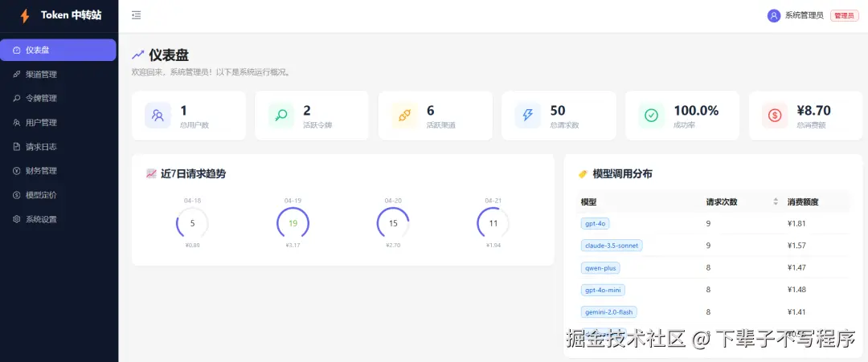Click the 04-19 progress circle showing 19
Image resolution: width=868 pixels, height=362 pixels.
(x=293, y=224)
